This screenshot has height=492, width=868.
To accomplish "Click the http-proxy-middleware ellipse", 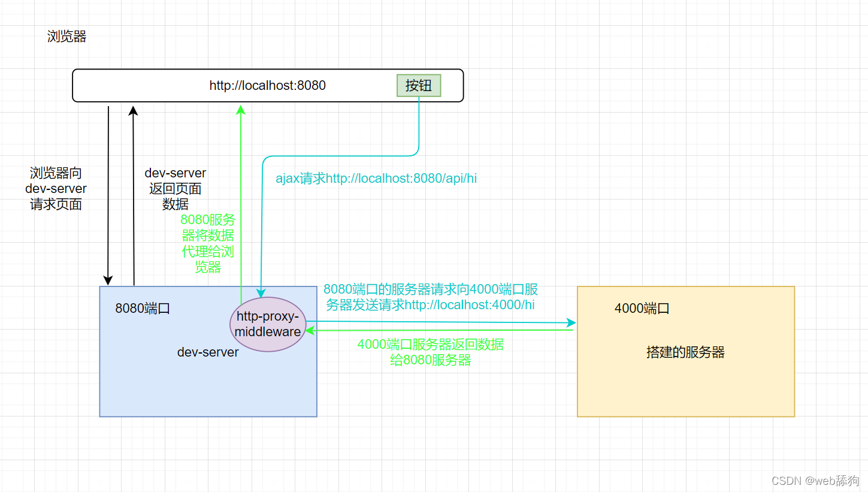I will coord(268,324).
